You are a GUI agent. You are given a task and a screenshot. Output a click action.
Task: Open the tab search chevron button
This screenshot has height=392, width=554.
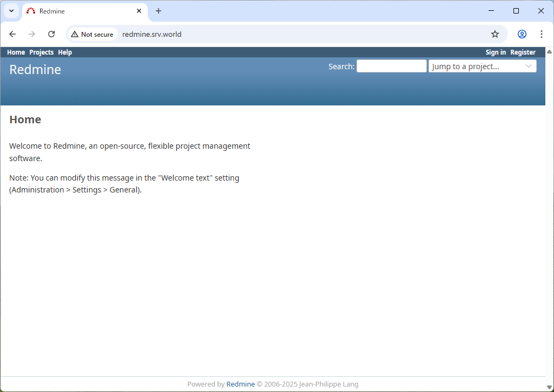(x=11, y=11)
